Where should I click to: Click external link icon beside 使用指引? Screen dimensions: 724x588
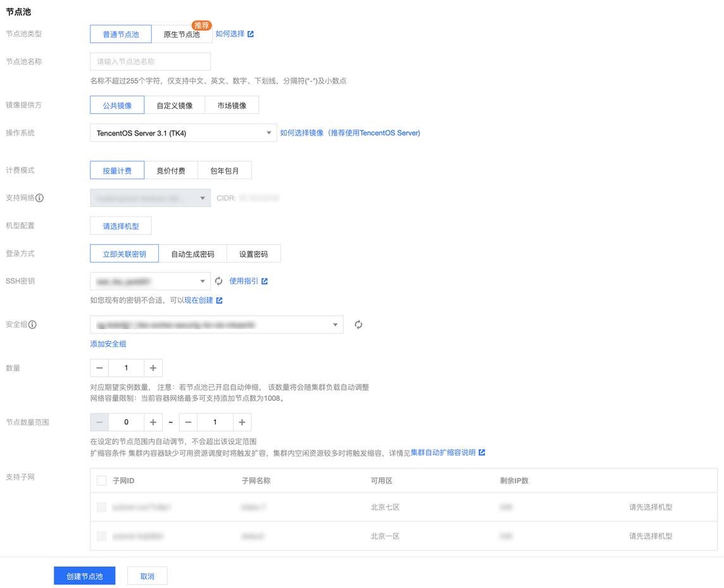[x=265, y=281]
